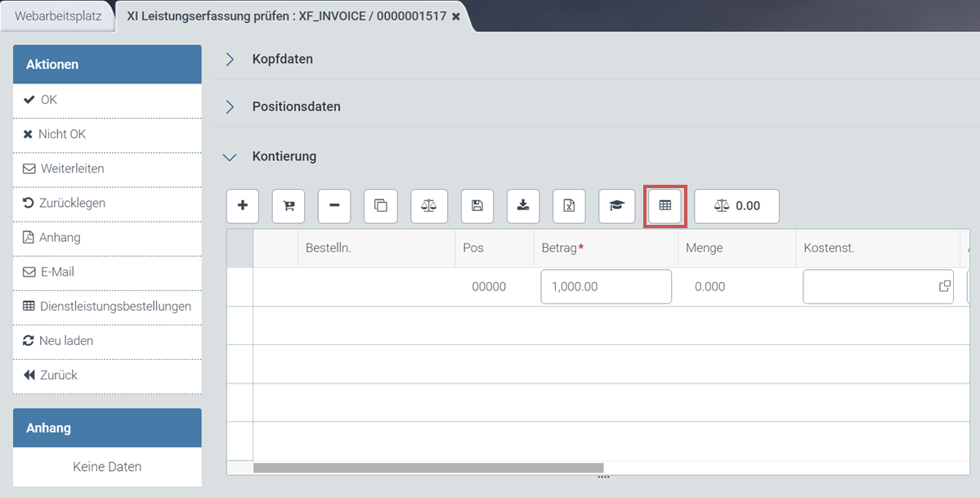The width and height of the screenshot is (980, 498).
Task: Select the graduation cap icon
Action: [616, 206]
